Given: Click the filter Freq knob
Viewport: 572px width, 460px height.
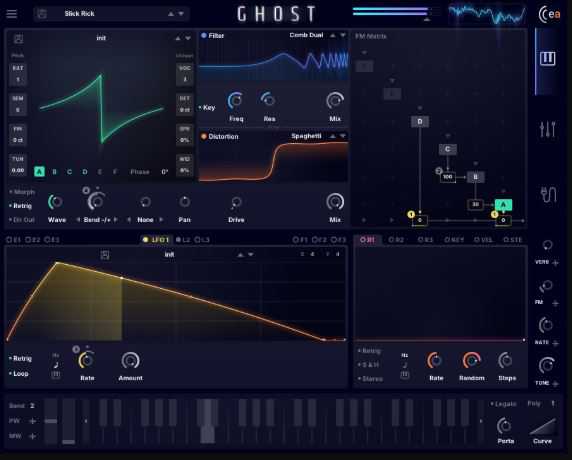Looking at the screenshot, I should point(236,101).
